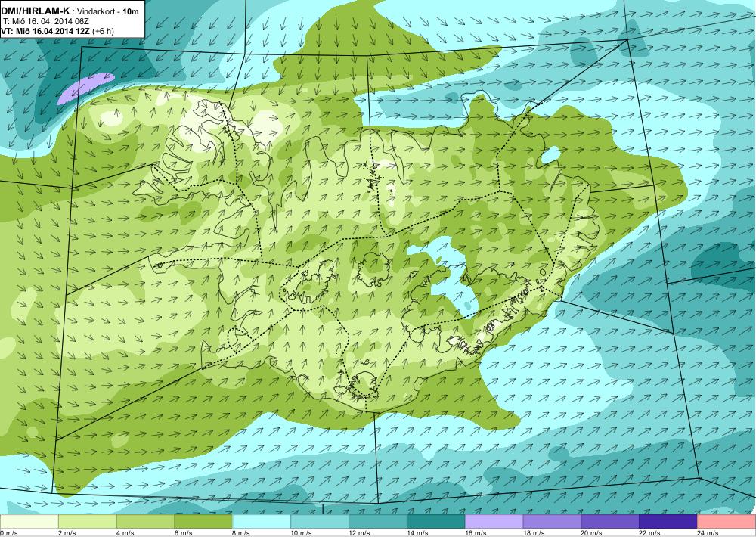Pick the lavender 16–18 m/s legend swatch
The height and width of the screenshot is (537, 756).
494,522
